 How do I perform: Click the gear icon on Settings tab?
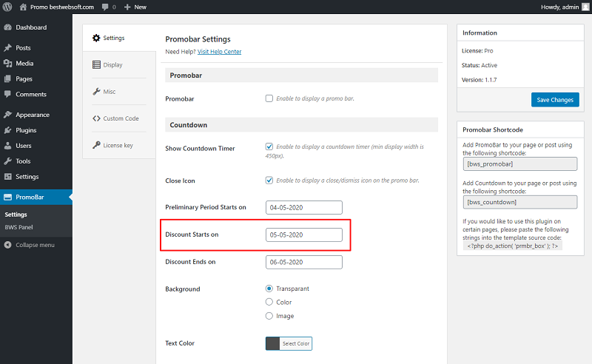click(96, 38)
